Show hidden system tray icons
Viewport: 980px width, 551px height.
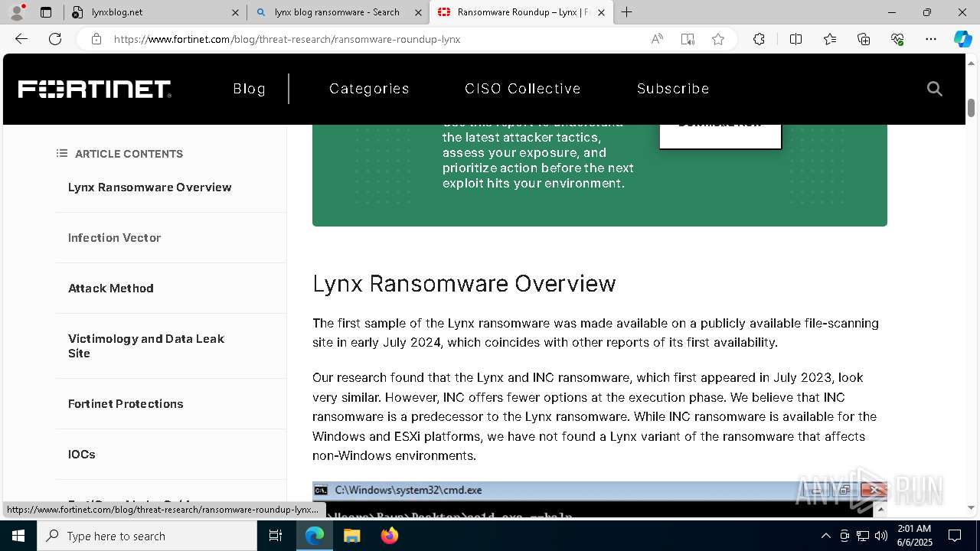(825, 536)
